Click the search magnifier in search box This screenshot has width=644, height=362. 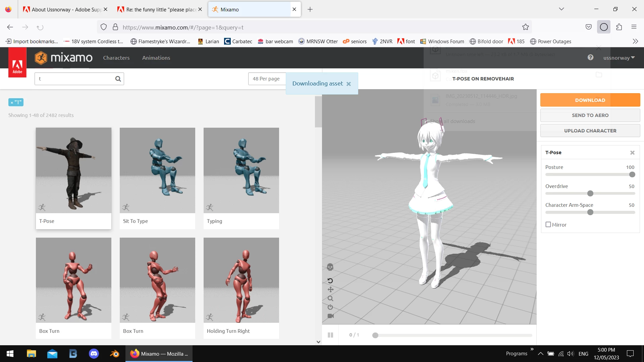118,79
